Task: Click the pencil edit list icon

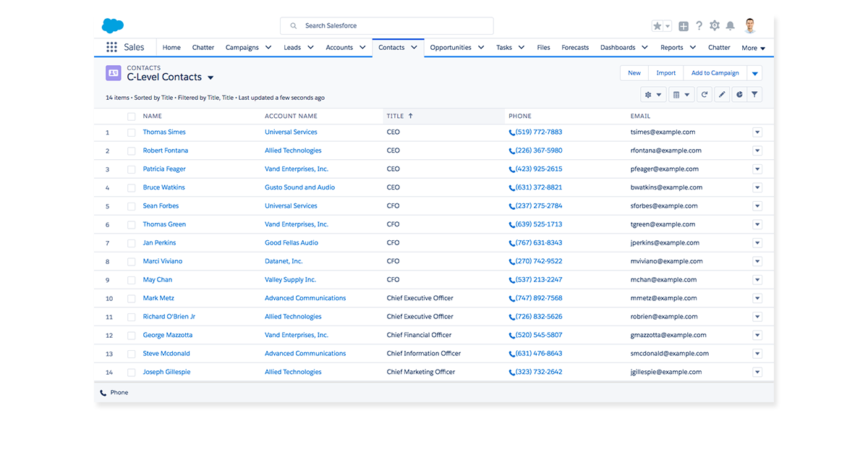Action: pos(722,95)
